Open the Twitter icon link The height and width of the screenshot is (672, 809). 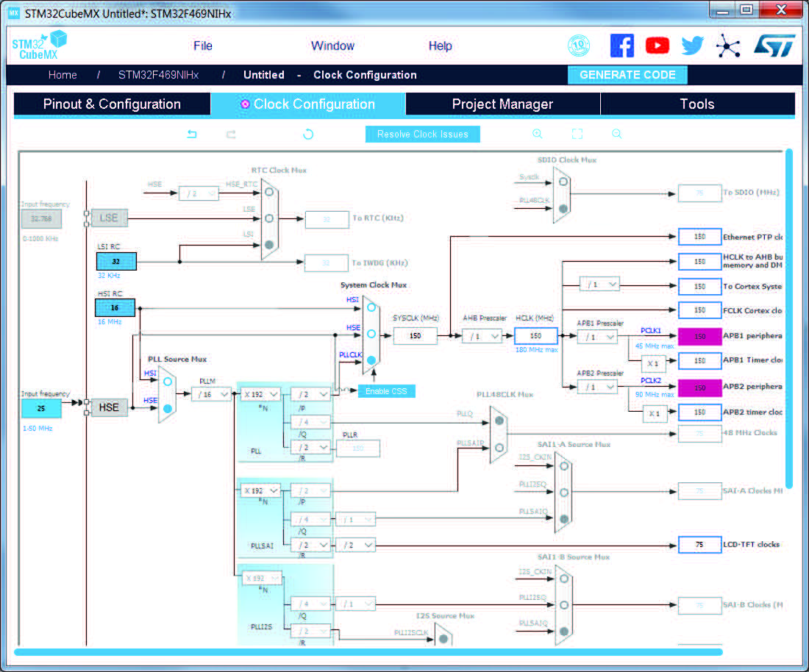[692, 46]
